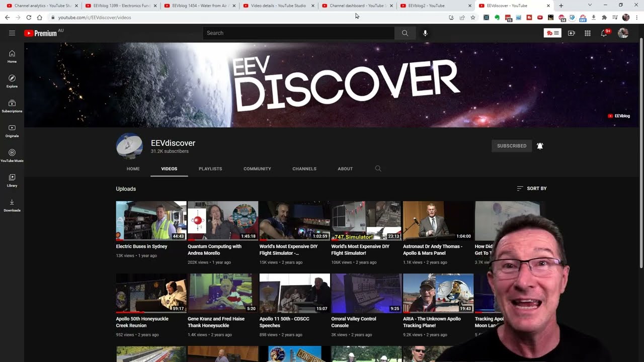Open Chrome tab search dropdown arrow
644x362 pixels.
(x=590, y=5)
